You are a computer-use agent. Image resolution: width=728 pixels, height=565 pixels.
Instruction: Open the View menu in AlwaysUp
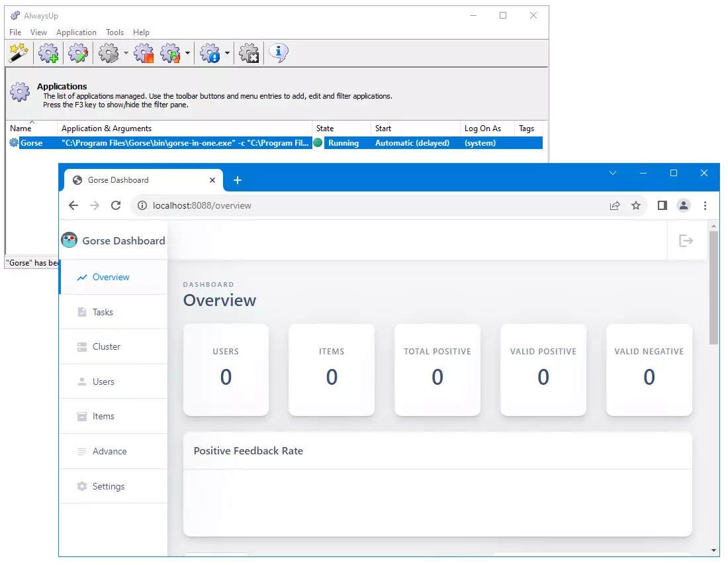(x=38, y=32)
